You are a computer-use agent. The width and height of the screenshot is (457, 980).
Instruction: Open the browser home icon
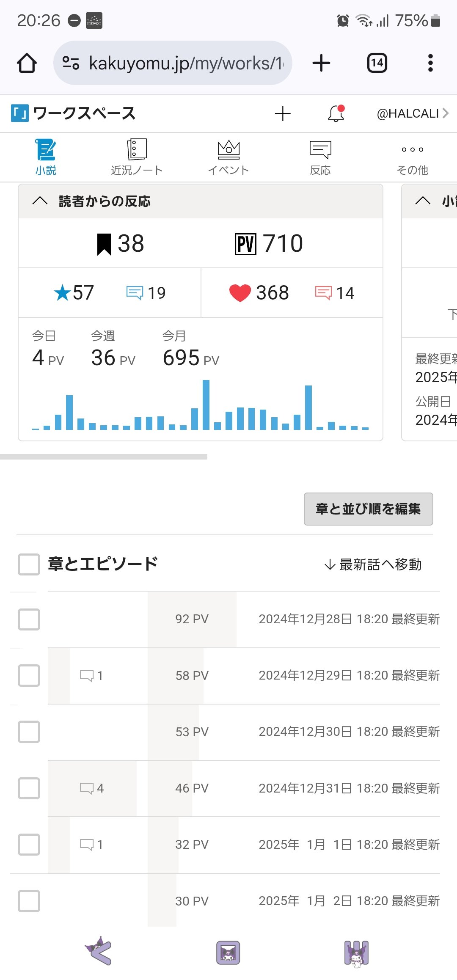click(x=27, y=63)
